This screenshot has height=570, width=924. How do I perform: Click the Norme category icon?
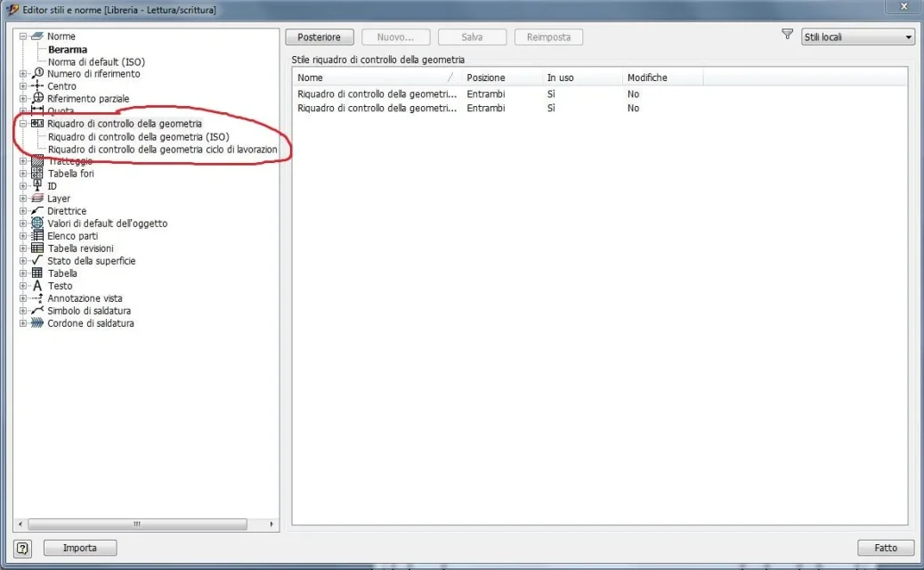point(37,36)
